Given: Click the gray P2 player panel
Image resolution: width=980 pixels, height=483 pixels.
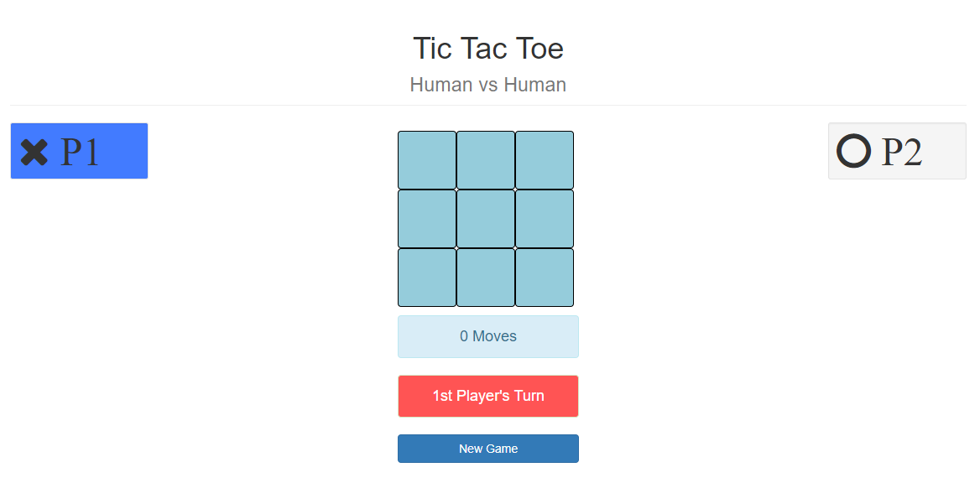Looking at the screenshot, I should (898, 151).
